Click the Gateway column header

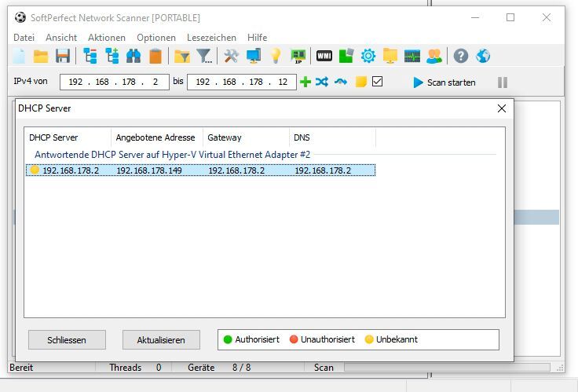click(247, 137)
